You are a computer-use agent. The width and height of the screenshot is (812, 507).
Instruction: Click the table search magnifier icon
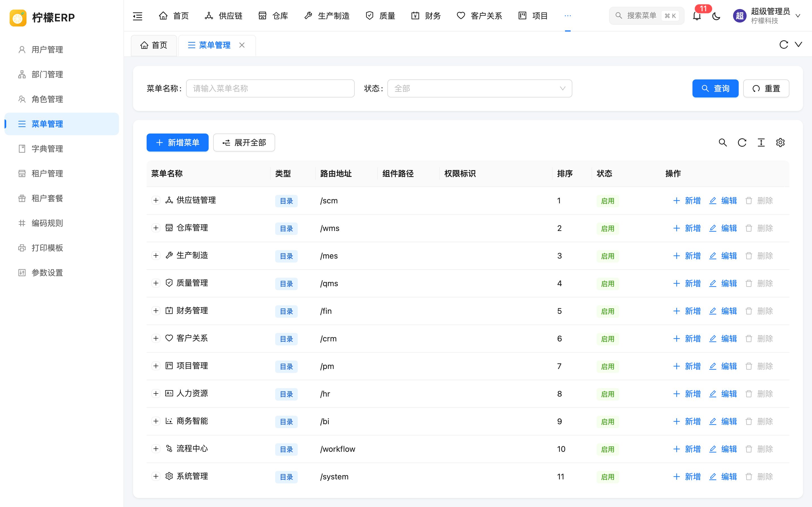(x=723, y=143)
